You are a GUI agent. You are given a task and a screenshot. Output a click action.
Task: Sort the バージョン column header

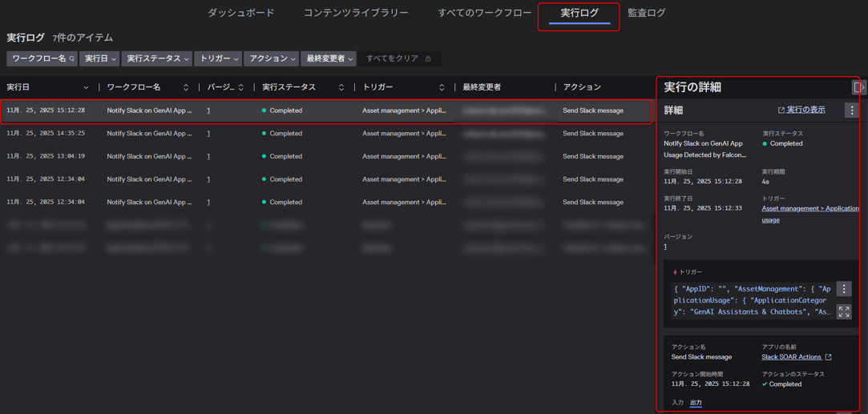(x=240, y=87)
